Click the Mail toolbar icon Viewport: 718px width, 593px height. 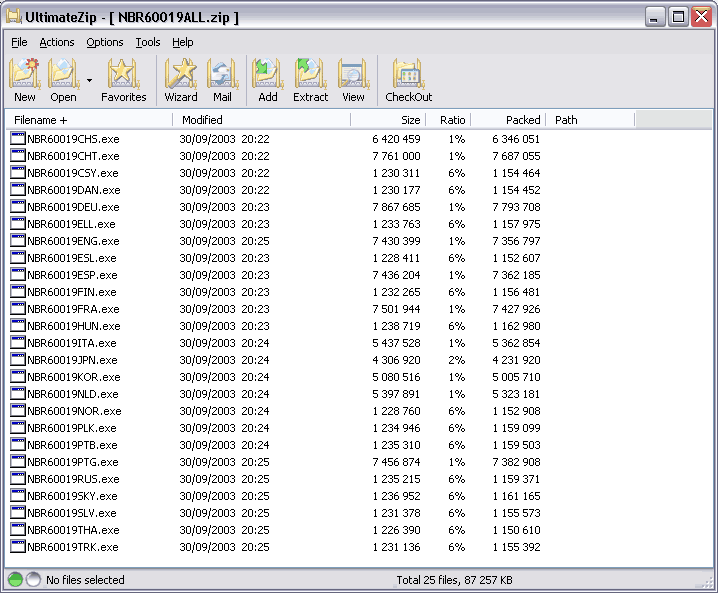point(222,80)
